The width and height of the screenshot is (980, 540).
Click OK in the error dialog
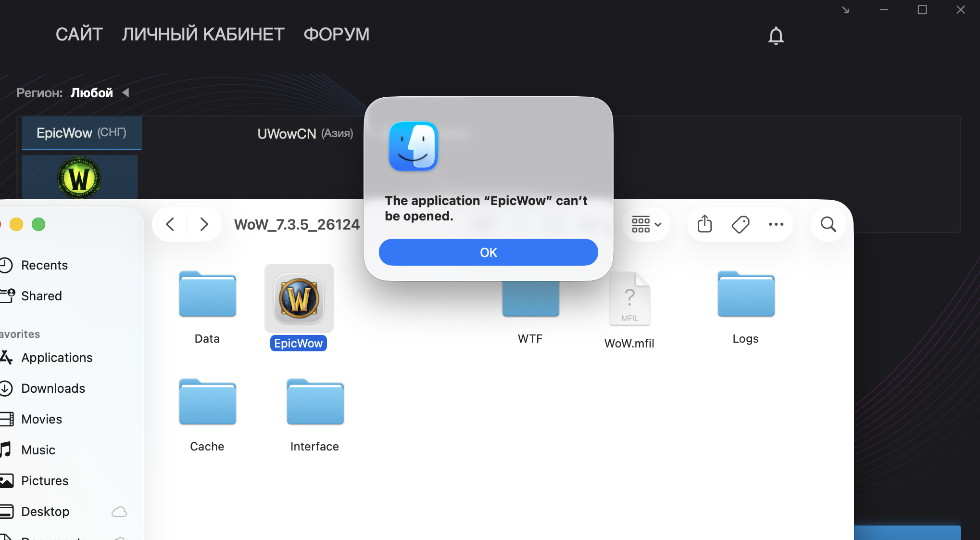click(x=488, y=252)
